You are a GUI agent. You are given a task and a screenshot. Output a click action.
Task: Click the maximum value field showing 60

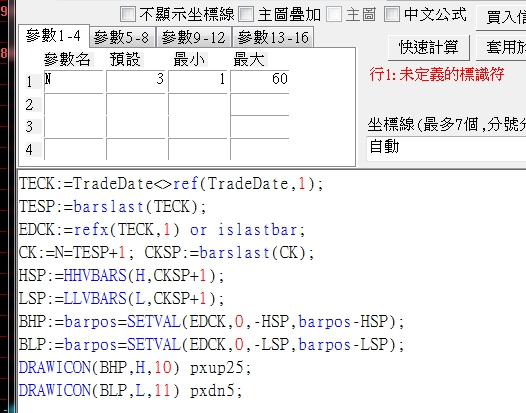click(260, 81)
